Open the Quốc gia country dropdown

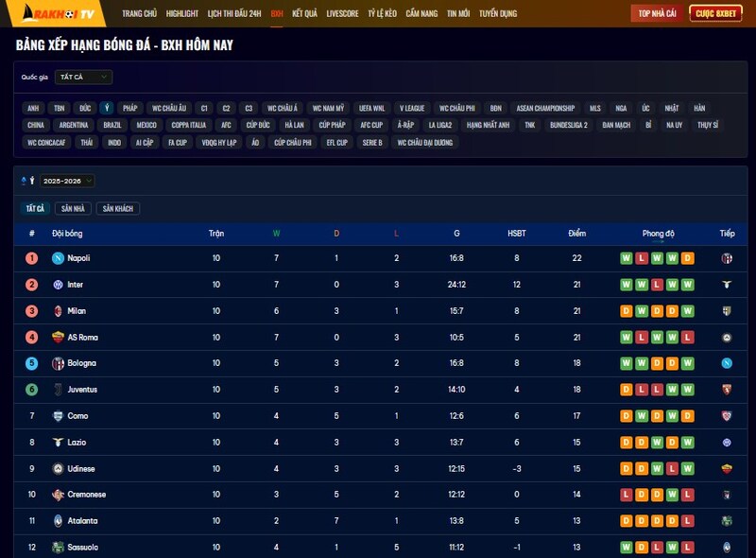tap(83, 78)
